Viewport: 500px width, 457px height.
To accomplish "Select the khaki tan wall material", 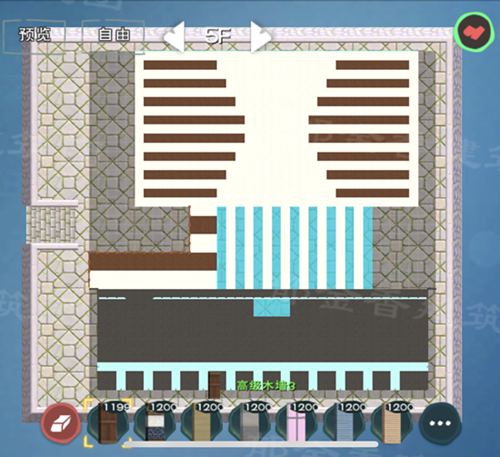I will click(203, 424).
